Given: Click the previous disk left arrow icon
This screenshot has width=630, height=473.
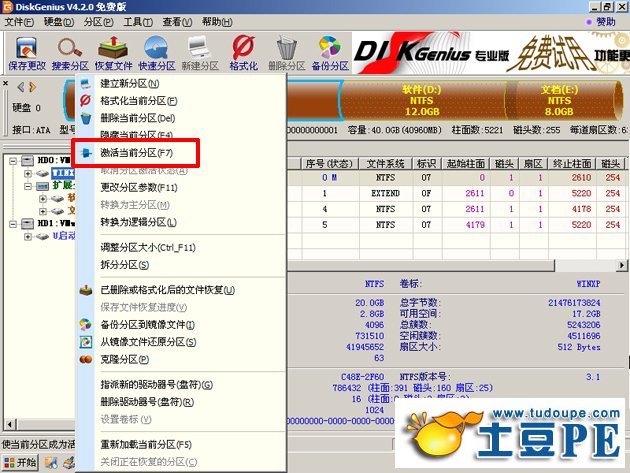Looking at the screenshot, I should click(21, 86).
